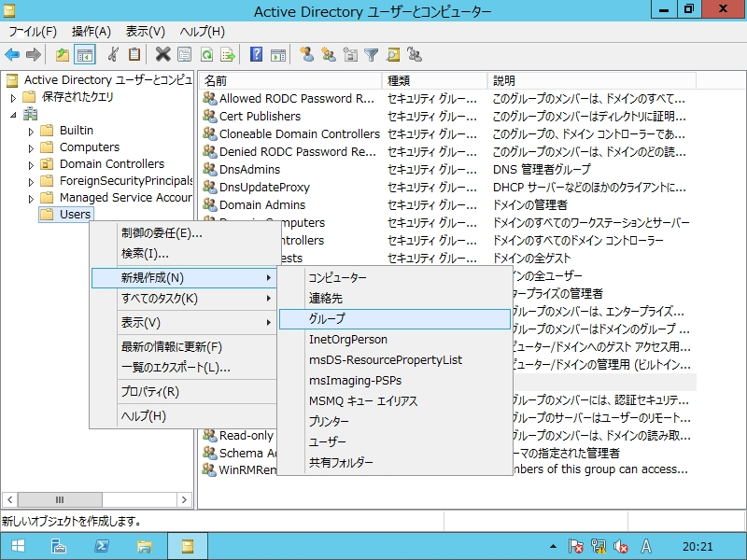Click the Refresh toolbar icon

click(205, 54)
